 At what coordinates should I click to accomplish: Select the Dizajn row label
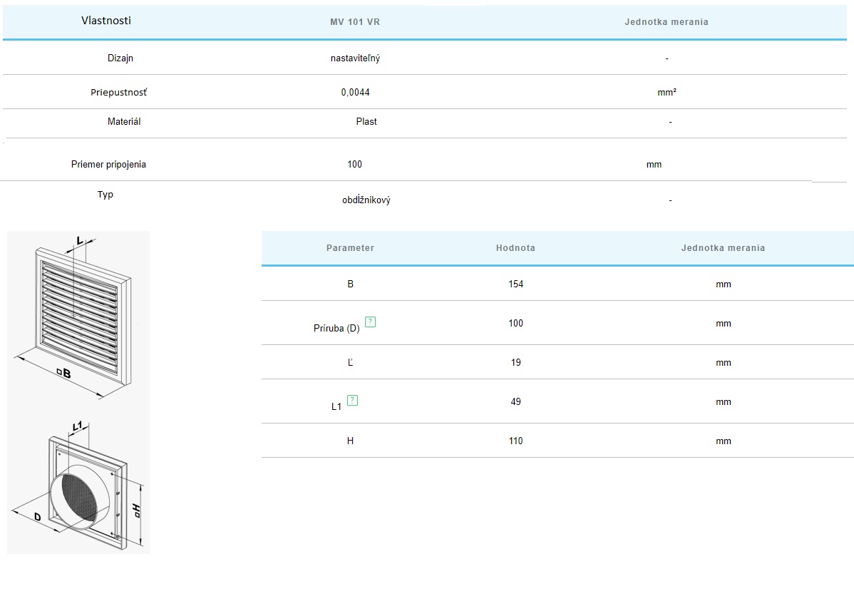pyautogui.click(x=120, y=58)
